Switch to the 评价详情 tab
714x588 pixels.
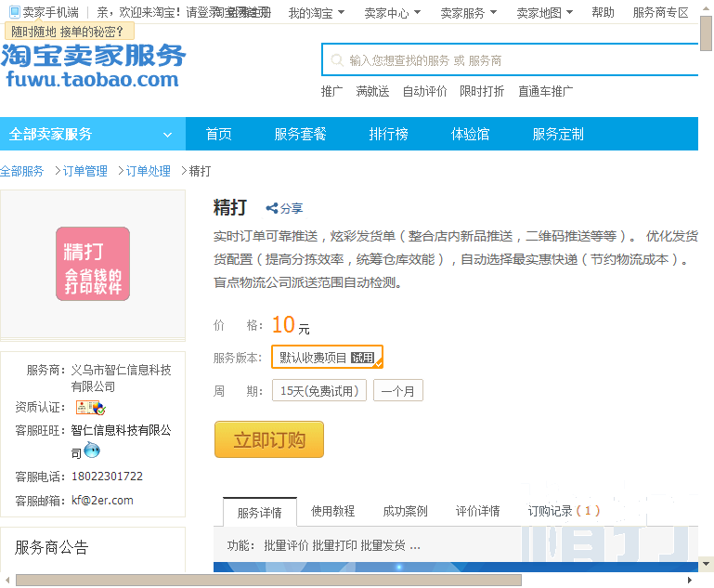pos(477,511)
